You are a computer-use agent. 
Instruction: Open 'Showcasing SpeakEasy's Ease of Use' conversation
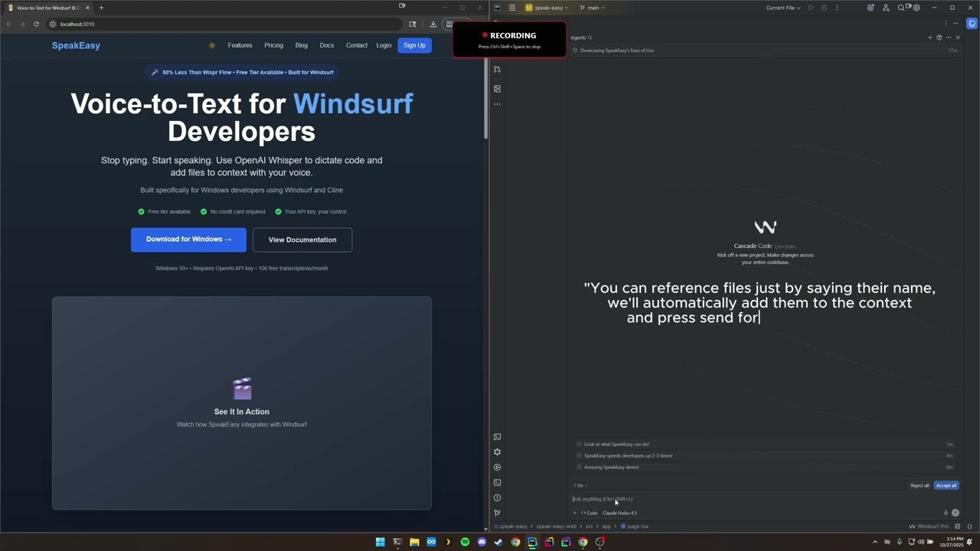coord(766,51)
